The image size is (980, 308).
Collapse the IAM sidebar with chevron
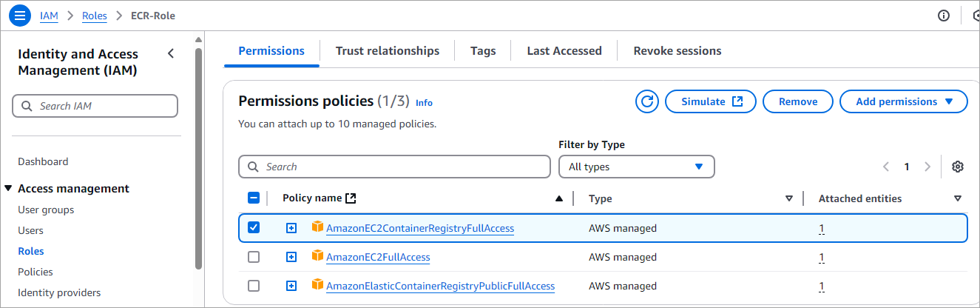[x=171, y=53]
